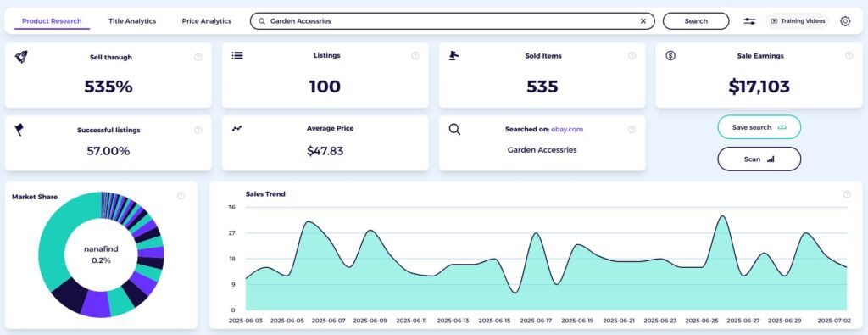
Task: Show help for Searched on card
Action: [x=632, y=130]
